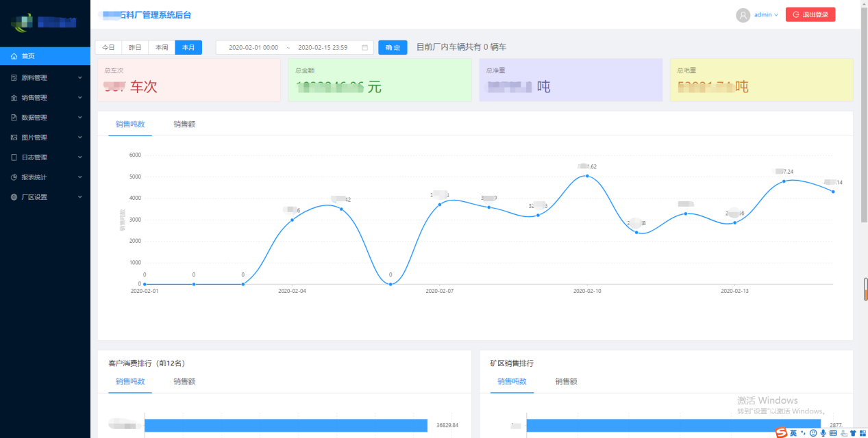The width and height of the screenshot is (868, 438).
Task: Click the calendar icon in date range field
Action: point(364,48)
